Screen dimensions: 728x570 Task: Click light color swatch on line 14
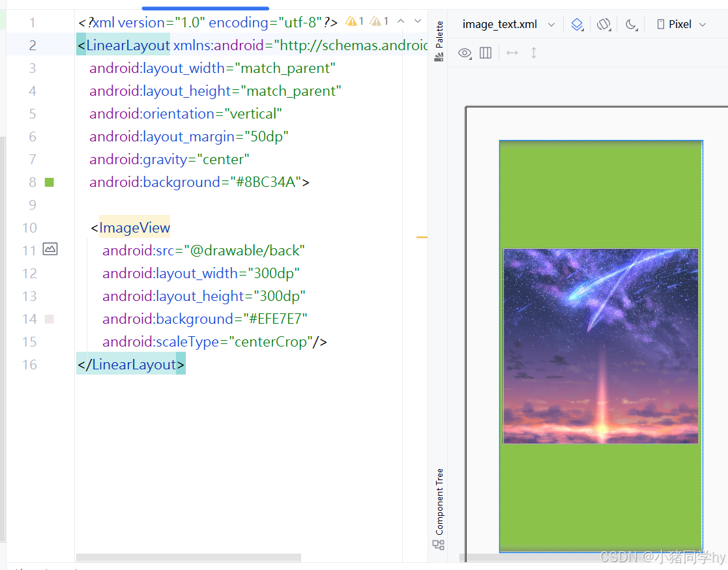(50, 319)
